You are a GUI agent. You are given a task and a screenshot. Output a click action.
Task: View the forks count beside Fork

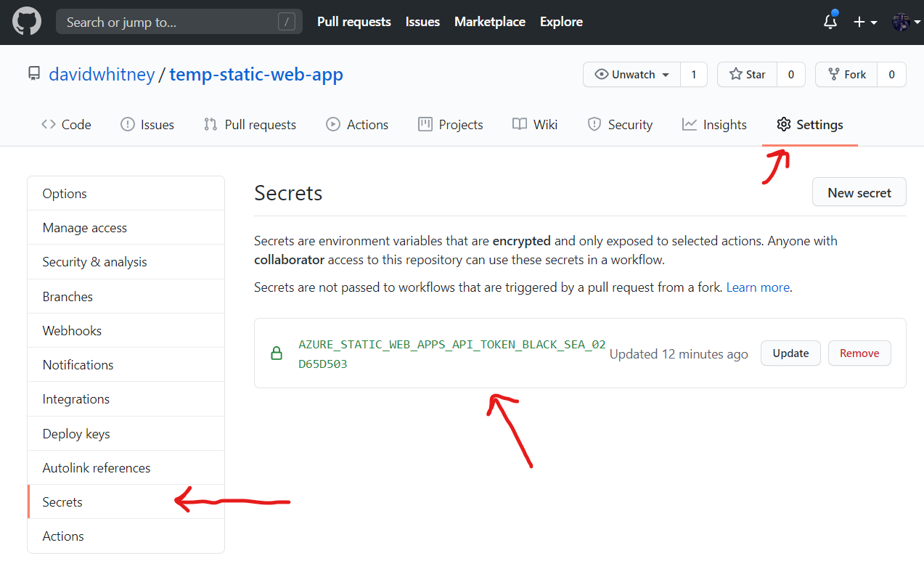(891, 74)
